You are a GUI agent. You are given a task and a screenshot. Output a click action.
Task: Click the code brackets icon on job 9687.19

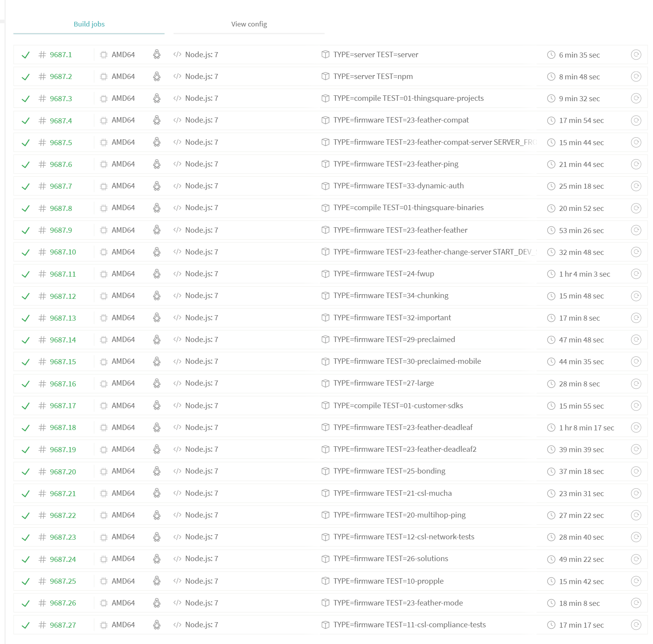177,449
